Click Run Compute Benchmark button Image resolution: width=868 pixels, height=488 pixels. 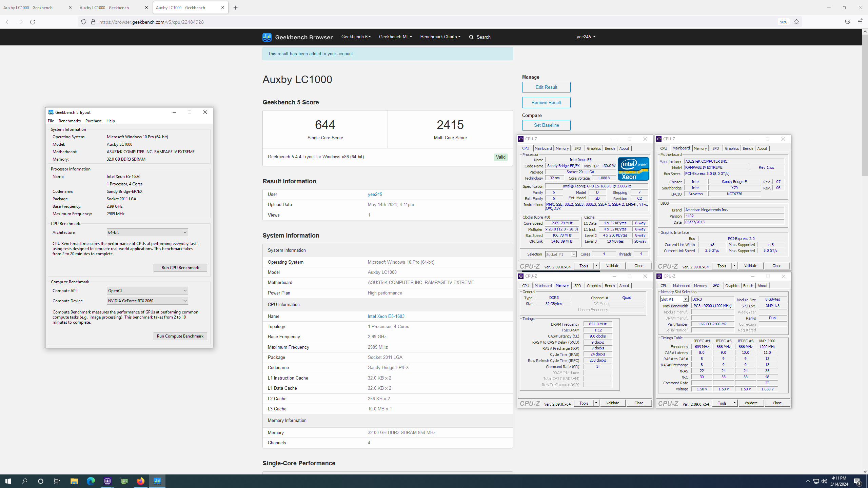[180, 336]
